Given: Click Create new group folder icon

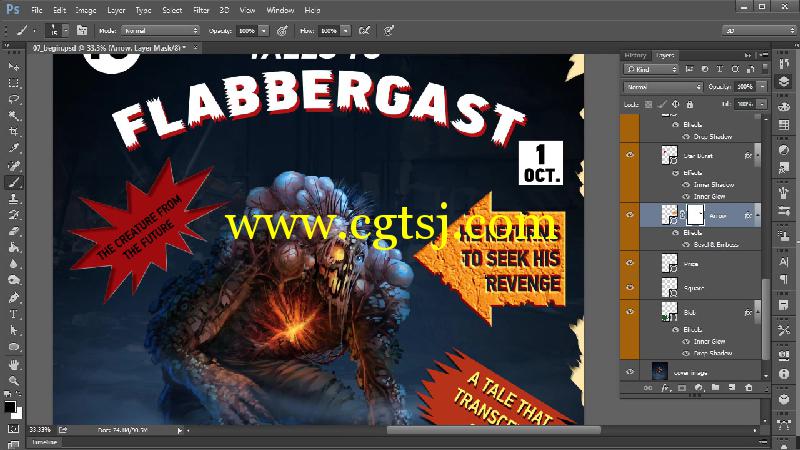Looking at the screenshot, I should (715, 388).
